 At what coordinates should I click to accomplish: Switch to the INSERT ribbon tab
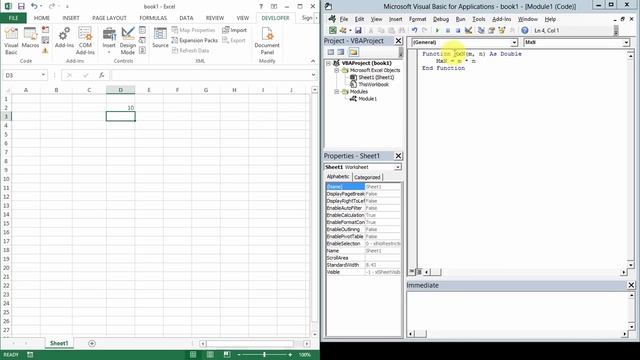[x=71, y=18]
